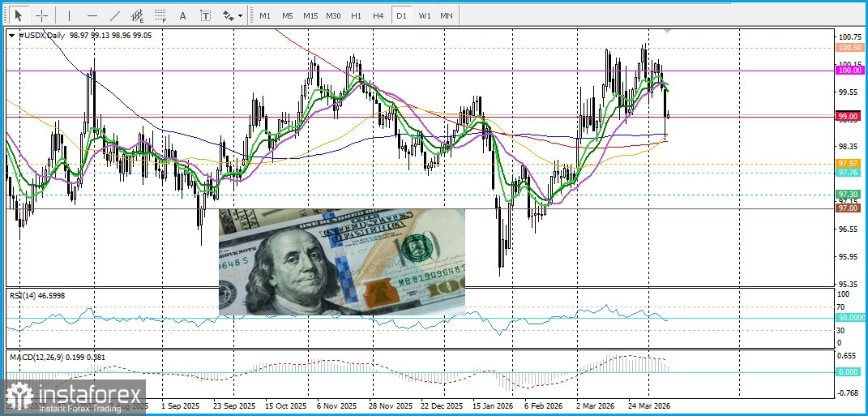The image size is (868, 416).
Task: Click the 24 Mar 2026 date label
Action: click(x=648, y=405)
